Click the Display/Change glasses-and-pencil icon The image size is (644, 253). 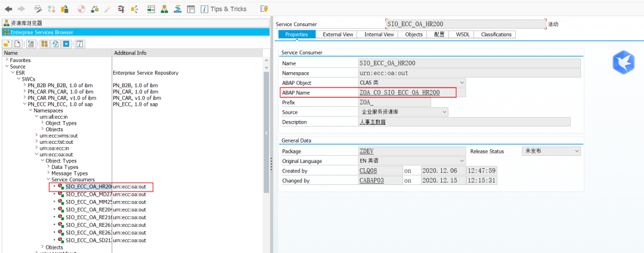pyautogui.click(x=38, y=8)
